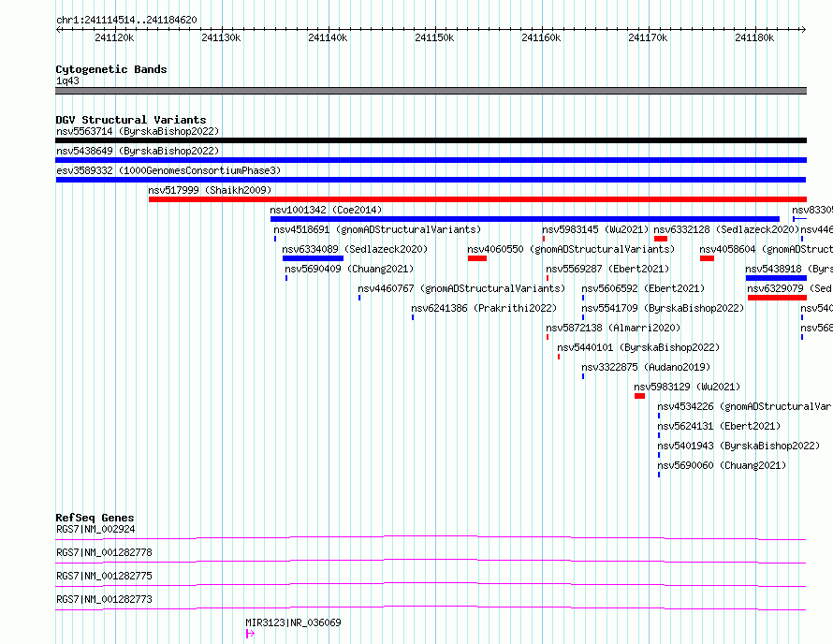Click label nsv4460767 (gnomADStructuralVariants)

[x=461, y=288]
